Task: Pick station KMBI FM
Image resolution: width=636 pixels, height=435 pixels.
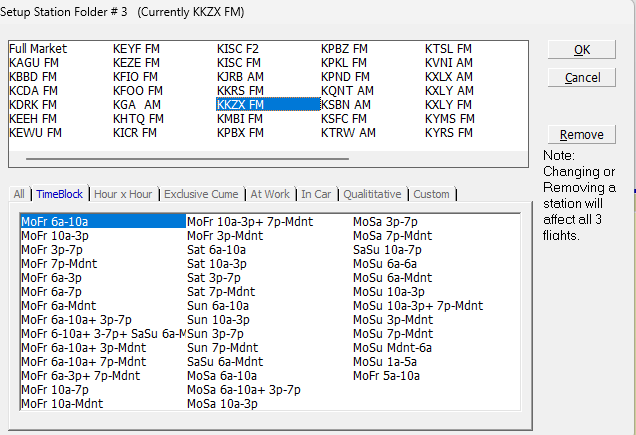Action: (240, 119)
